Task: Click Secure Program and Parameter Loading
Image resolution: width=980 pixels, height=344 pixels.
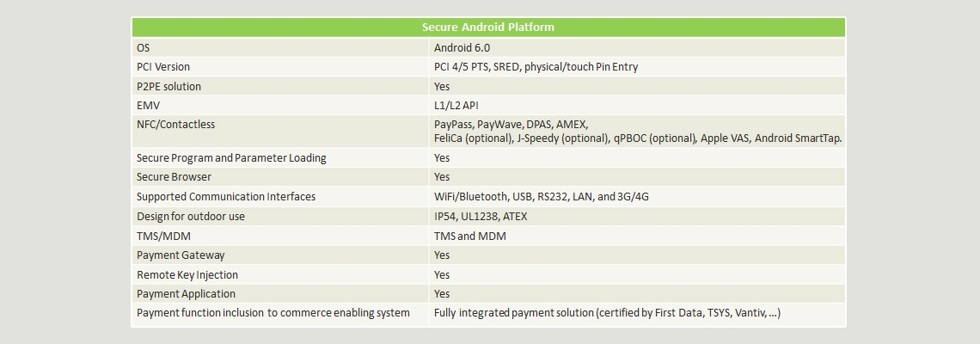Action: (231, 158)
